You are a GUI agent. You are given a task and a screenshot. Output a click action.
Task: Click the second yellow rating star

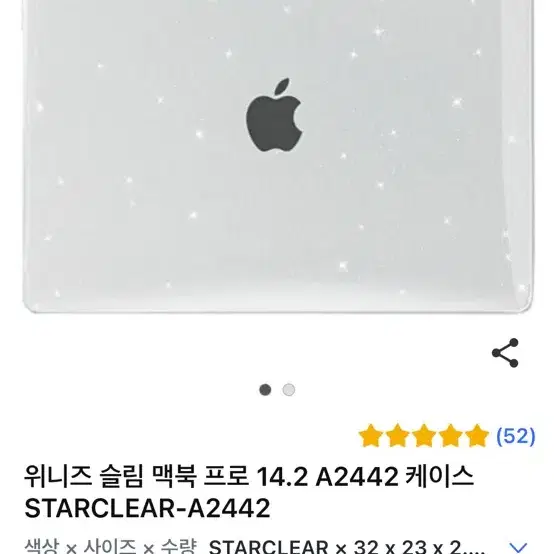397,435
